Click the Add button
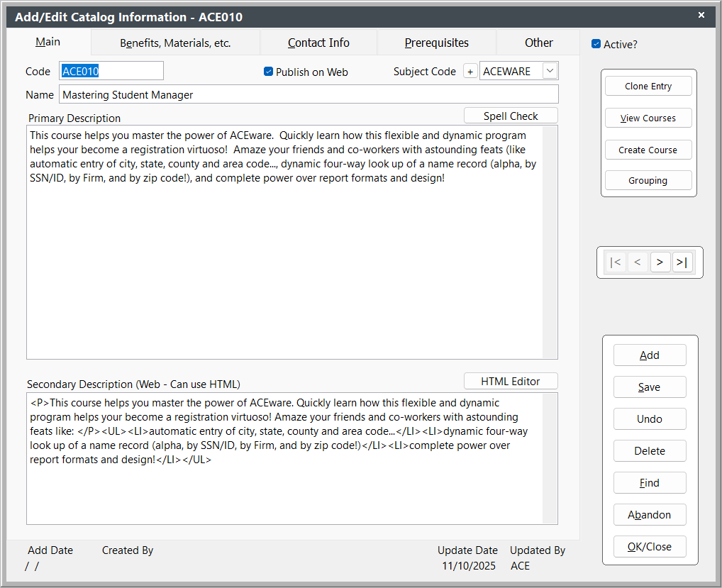Image resolution: width=722 pixels, height=588 pixels. (x=650, y=355)
